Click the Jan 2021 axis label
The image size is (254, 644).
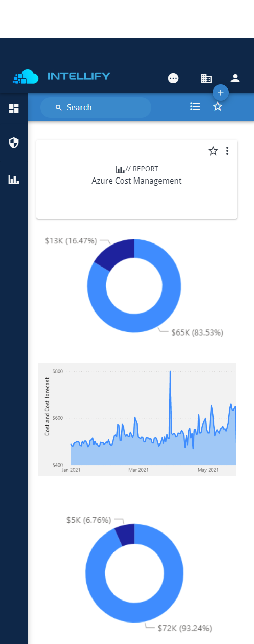[x=71, y=470]
